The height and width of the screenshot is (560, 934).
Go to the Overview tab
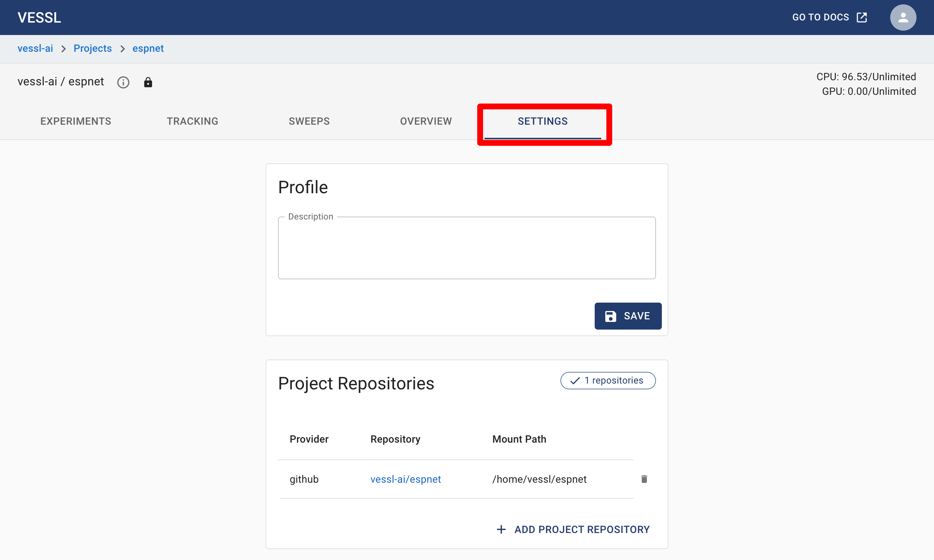(426, 121)
